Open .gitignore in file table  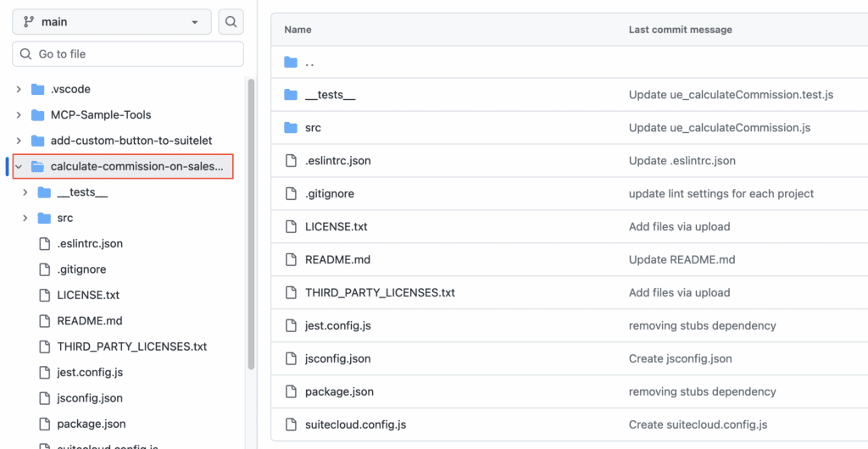[x=330, y=193]
